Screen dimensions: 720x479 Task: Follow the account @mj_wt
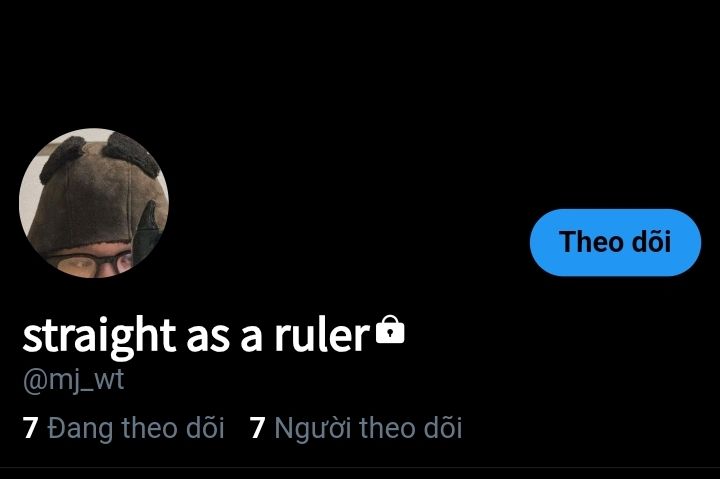615,242
